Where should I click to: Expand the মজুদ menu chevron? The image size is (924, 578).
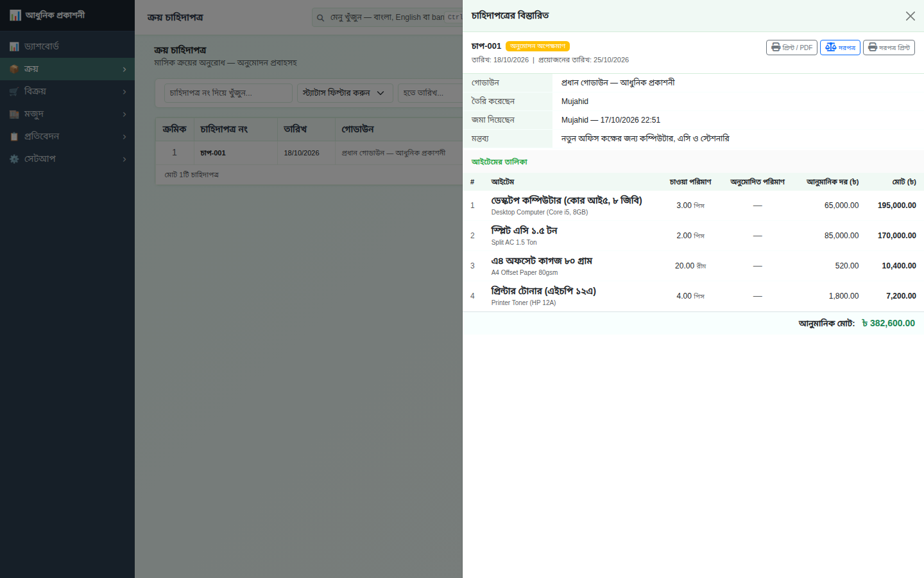click(x=124, y=114)
